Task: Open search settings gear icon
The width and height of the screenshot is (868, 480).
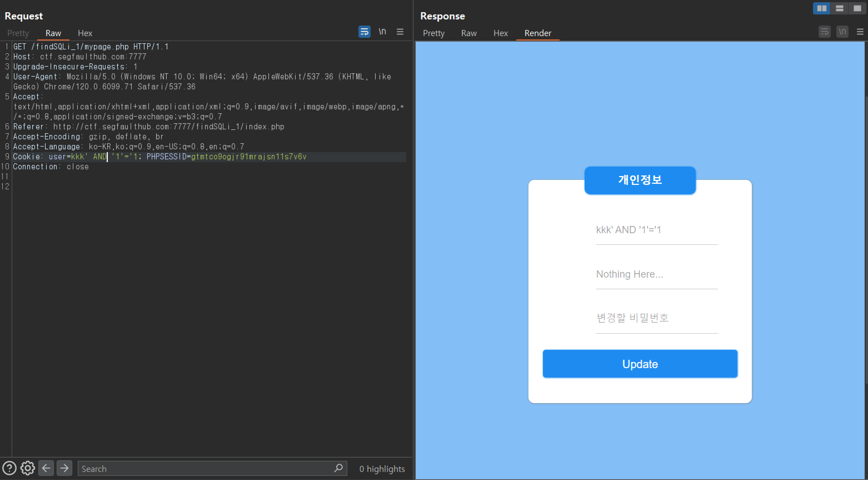Action: (28, 468)
